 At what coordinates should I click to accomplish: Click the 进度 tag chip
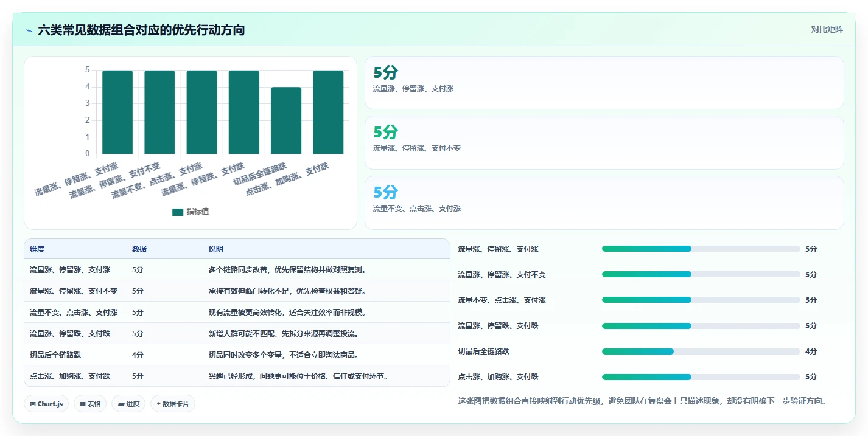coord(128,404)
